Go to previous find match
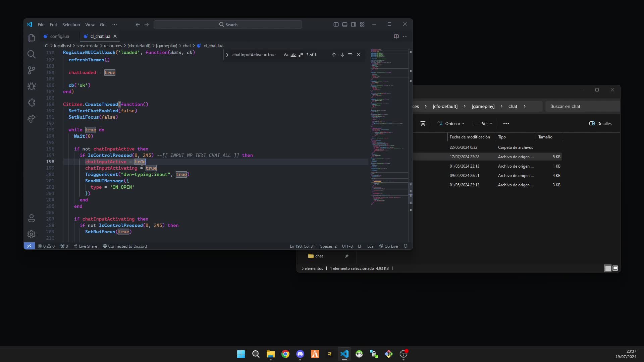 334,55
